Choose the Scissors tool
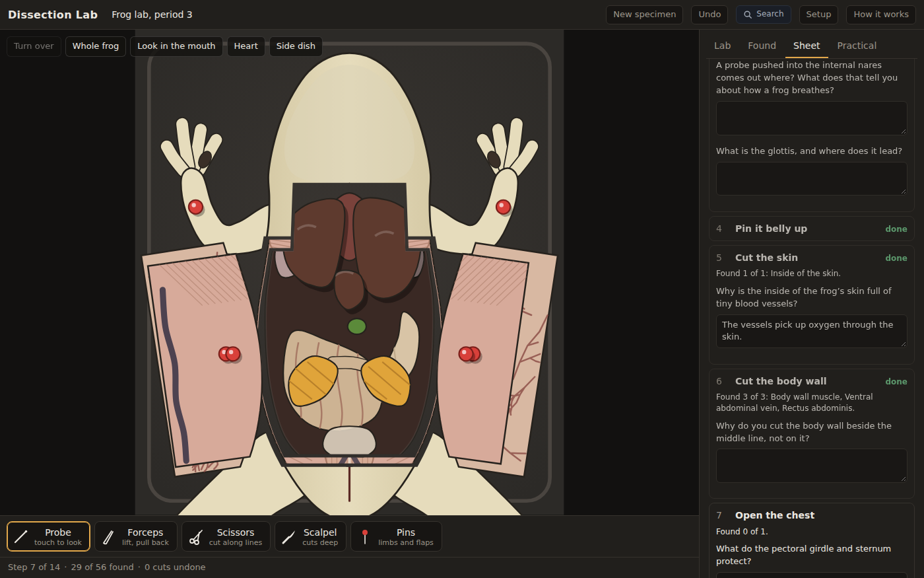Image resolution: width=924 pixels, height=578 pixels. click(x=226, y=536)
